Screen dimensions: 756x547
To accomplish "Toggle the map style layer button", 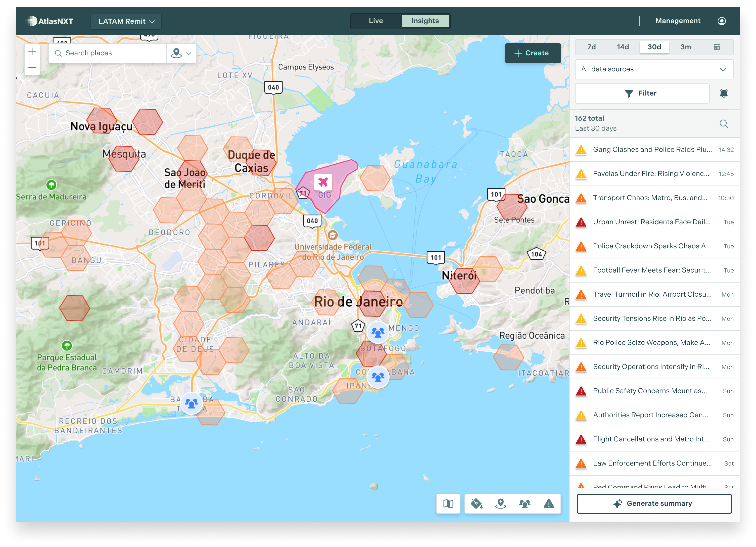I will point(448,503).
